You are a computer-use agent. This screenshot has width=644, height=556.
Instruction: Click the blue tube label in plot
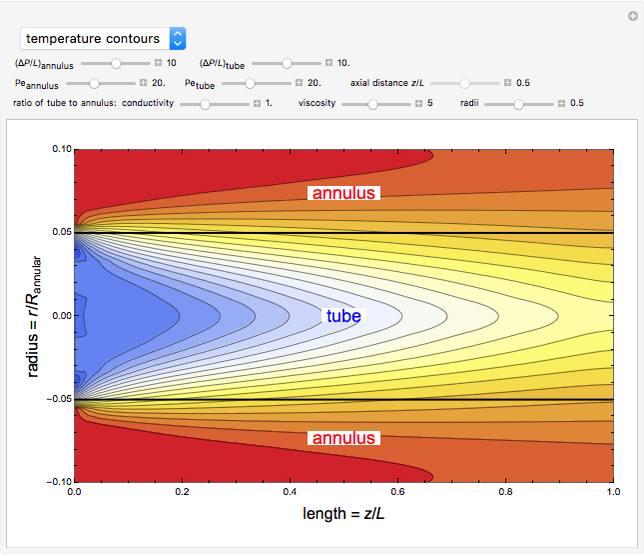point(342,316)
